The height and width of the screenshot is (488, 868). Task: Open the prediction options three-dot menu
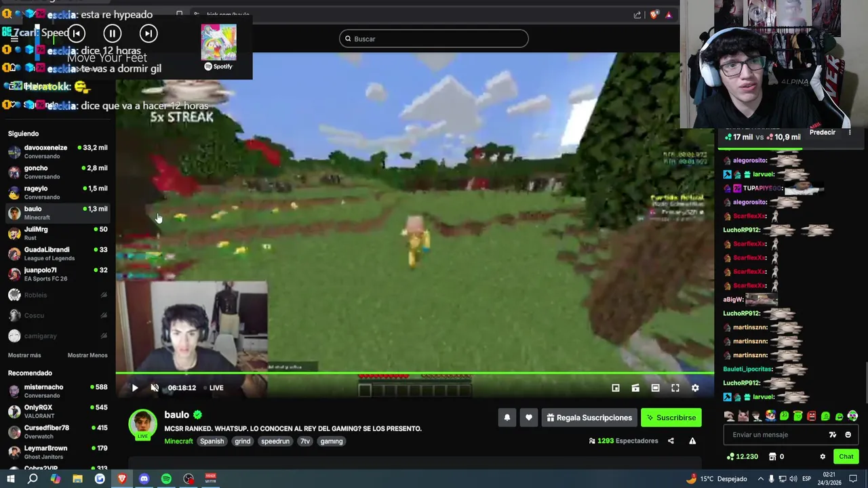850,133
